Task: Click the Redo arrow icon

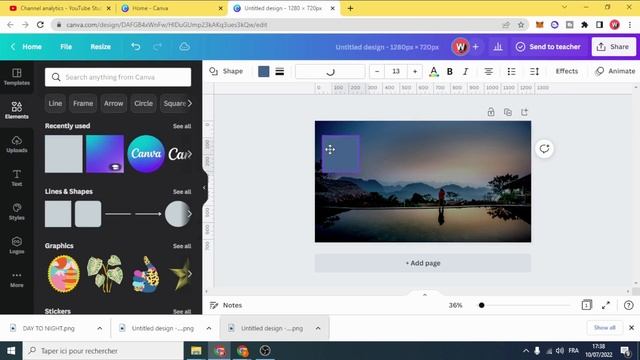Action: 157,47
